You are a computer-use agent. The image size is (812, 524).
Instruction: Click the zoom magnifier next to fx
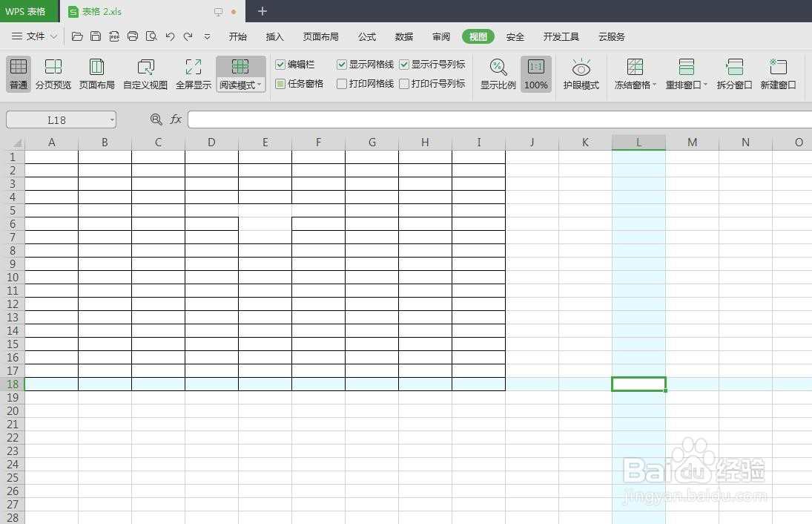[156, 119]
